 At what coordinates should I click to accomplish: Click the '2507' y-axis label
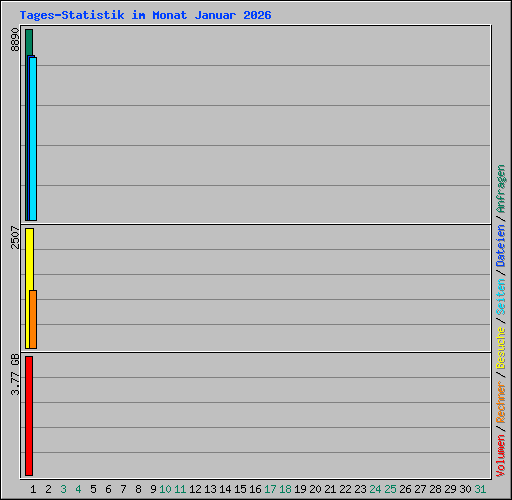[x=15, y=237]
